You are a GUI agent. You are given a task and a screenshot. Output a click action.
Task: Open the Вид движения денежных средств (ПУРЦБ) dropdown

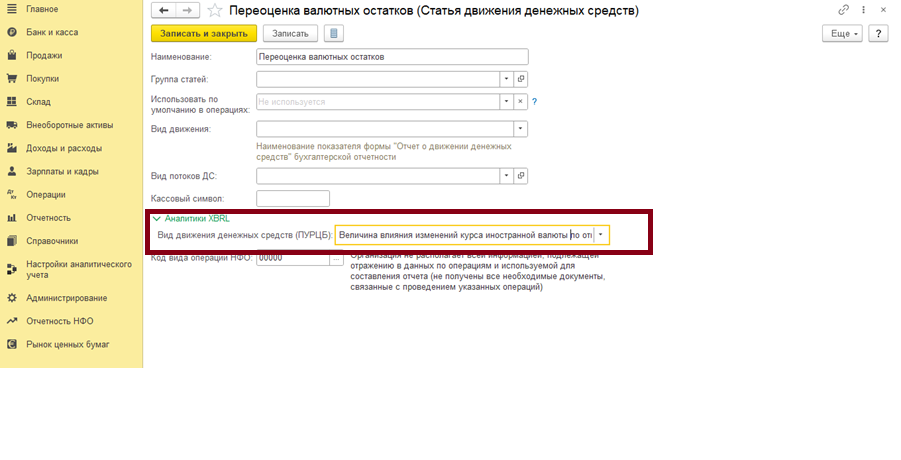pyautogui.click(x=600, y=236)
